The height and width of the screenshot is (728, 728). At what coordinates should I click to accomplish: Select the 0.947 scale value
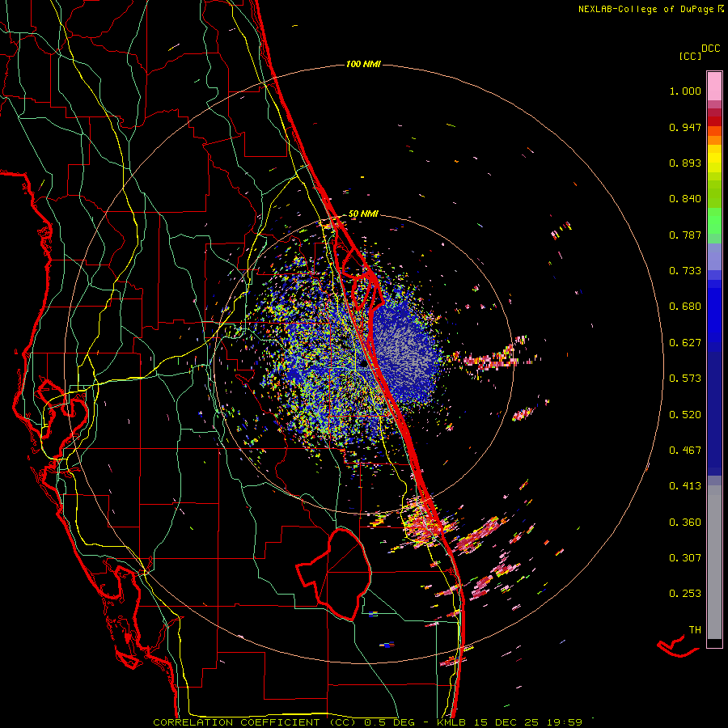tap(685, 127)
